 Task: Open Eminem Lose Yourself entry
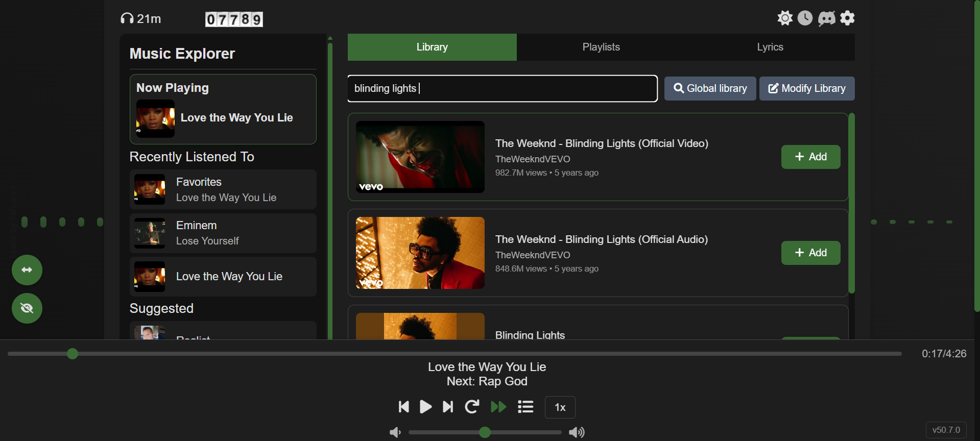pos(223,233)
